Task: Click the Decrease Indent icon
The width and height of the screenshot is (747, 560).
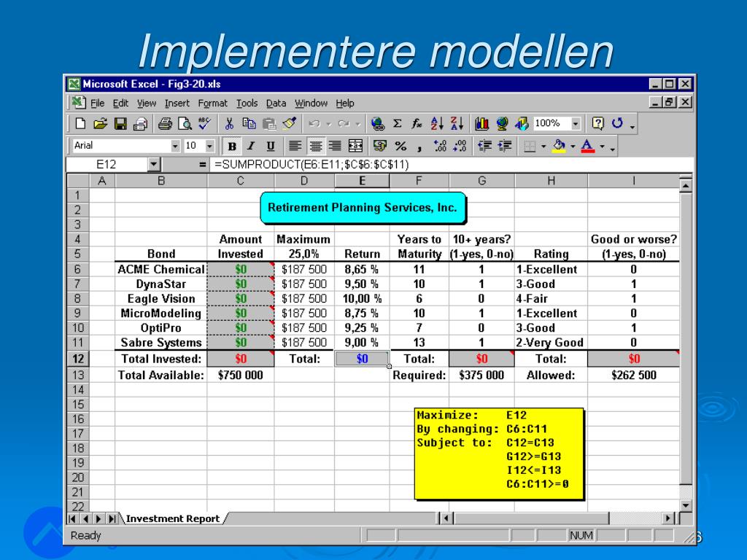Action: click(484, 146)
